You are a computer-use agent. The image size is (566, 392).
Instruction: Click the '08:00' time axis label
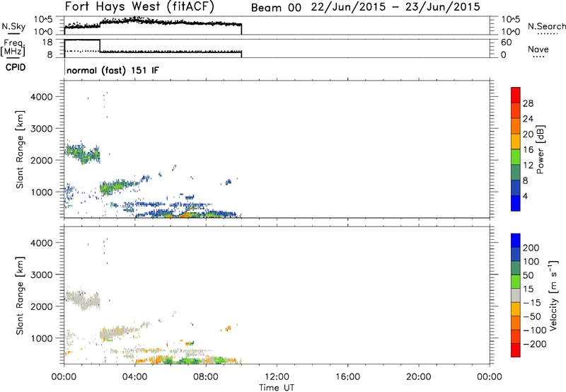pyautogui.click(x=206, y=377)
